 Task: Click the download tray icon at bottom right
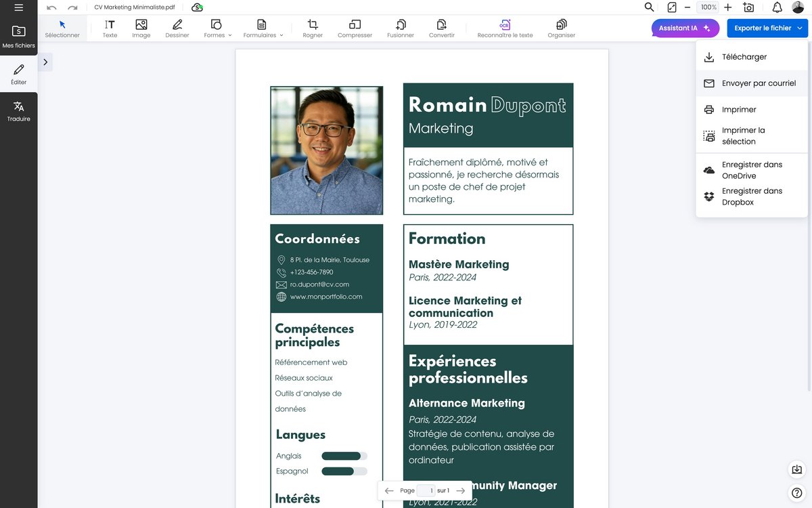point(797,469)
